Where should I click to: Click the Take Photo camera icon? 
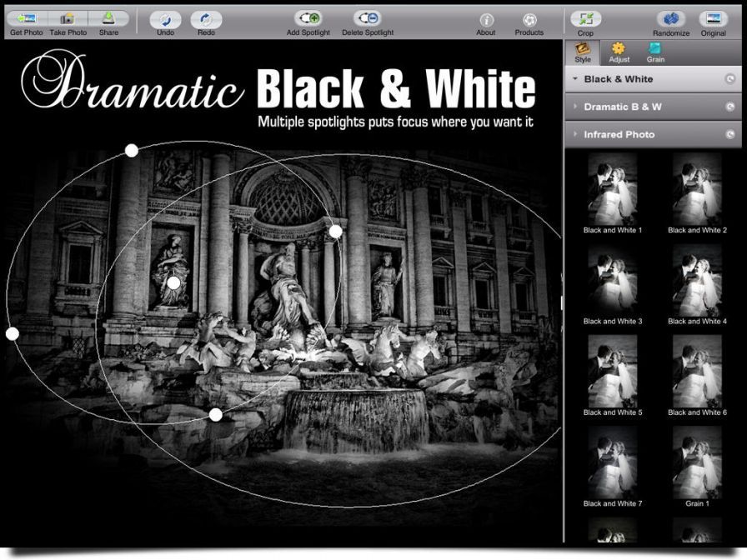click(x=68, y=18)
